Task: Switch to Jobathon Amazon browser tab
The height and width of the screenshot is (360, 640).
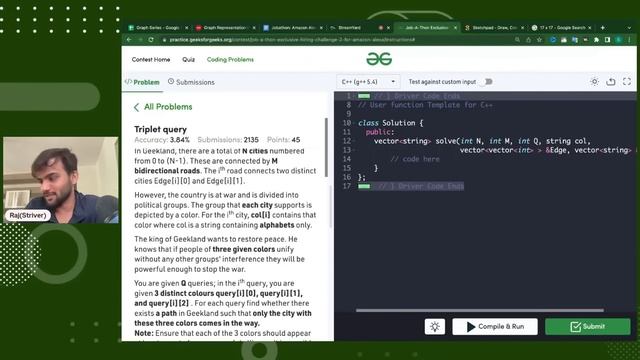Action: click(293, 28)
